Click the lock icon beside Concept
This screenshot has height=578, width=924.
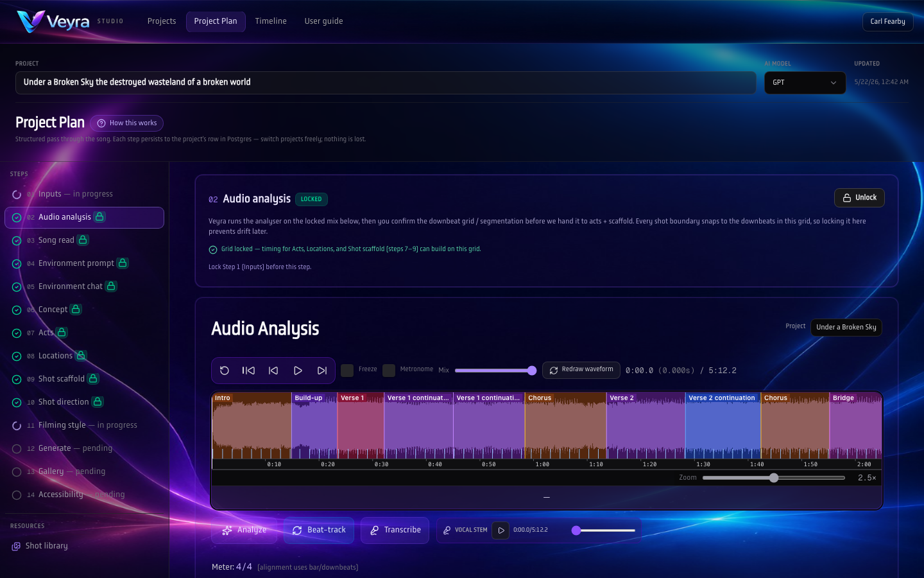pos(76,310)
